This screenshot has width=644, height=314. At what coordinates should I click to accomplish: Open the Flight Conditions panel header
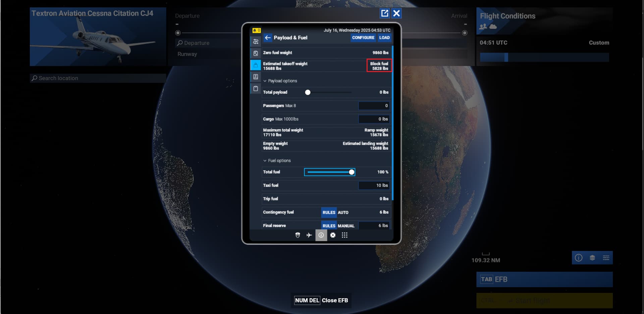click(x=544, y=21)
